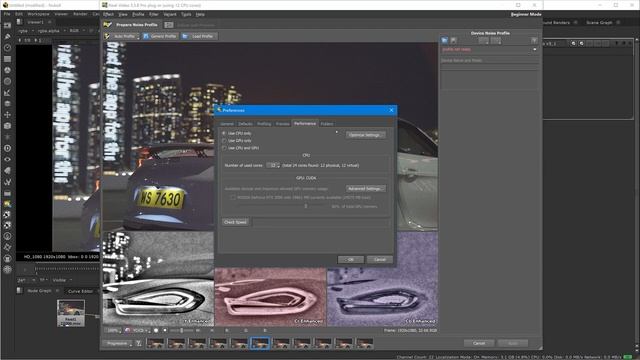Select the Use CPU only option
The width and height of the screenshot is (640, 360).
click(224, 133)
